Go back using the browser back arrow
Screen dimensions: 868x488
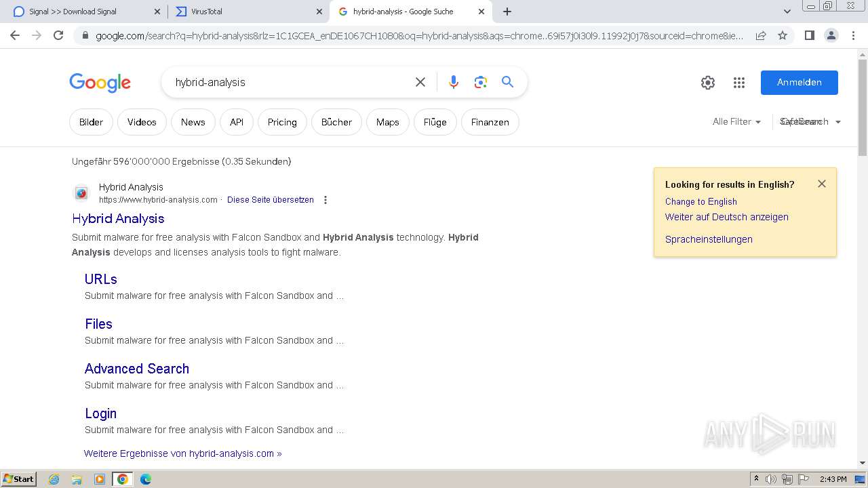pyautogui.click(x=15, y=35)
